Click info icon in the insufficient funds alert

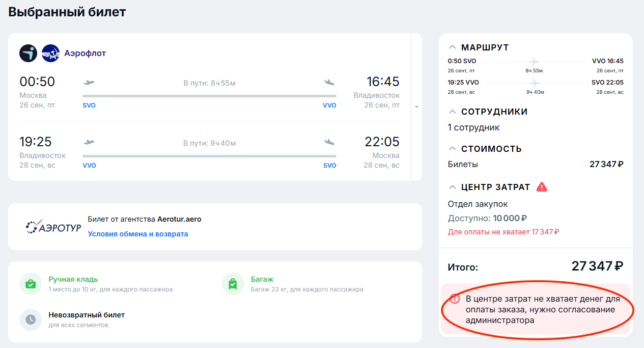pos(455,299)
